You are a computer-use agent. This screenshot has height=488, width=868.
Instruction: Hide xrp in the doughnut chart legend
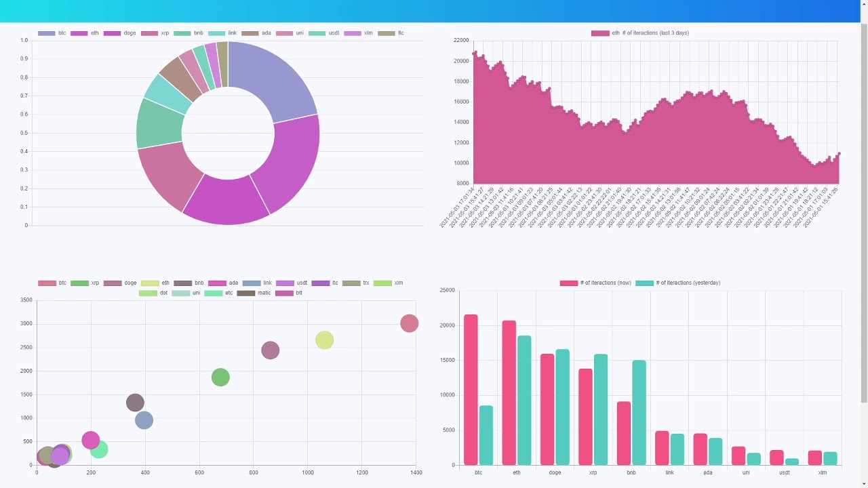(155, 33)
